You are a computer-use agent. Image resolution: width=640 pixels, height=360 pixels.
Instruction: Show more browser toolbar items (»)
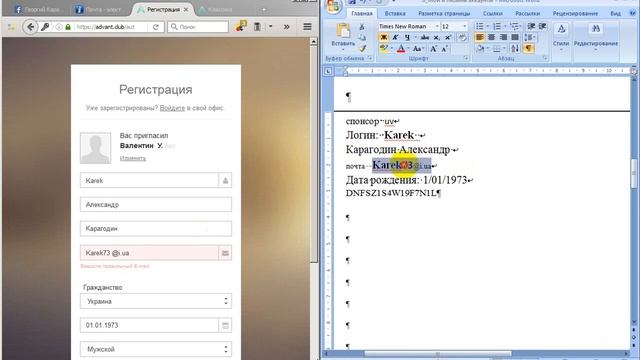coord(287,27)
